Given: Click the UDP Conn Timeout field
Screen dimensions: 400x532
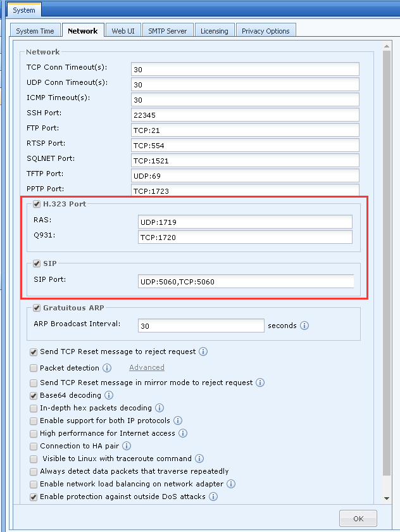Looking at the screenshot, I should (245, 84).
